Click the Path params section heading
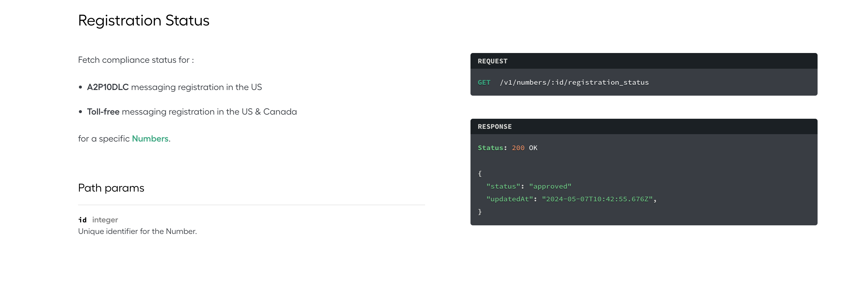 coord(111,188)
